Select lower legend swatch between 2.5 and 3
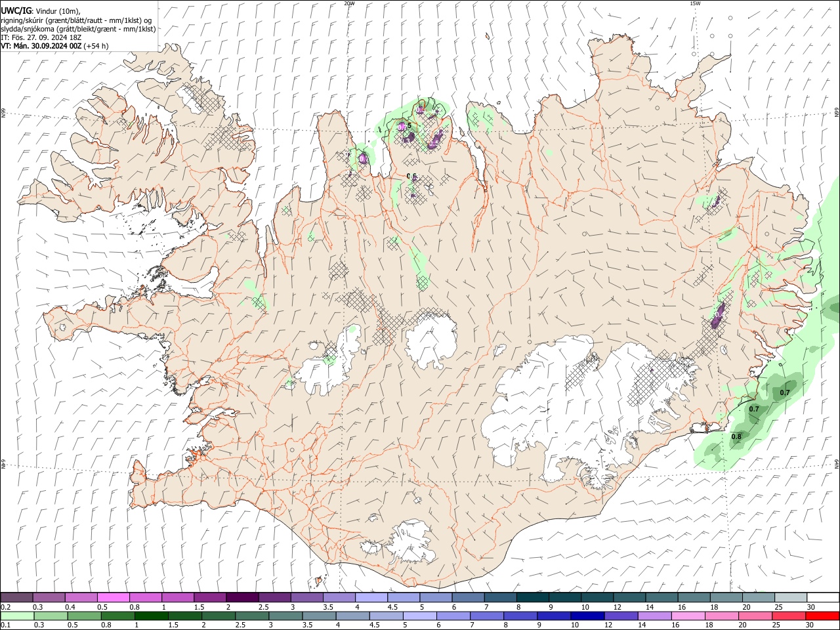840x630 pixels. tap(252, 616)
